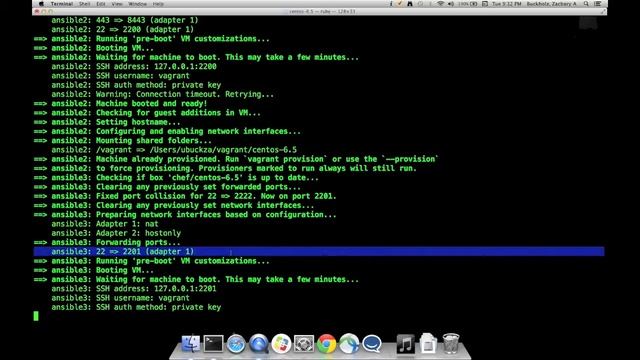Click 'ansible3: SSH auth method: private key' line
This screenshot has height=360, width=640.
click(136, 307)
